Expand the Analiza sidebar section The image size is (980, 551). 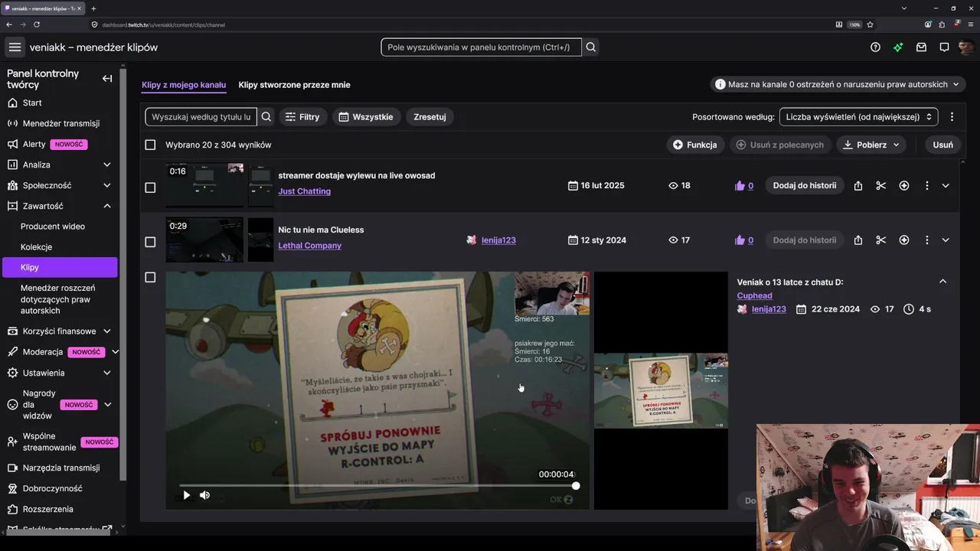pyautogui.click(x=107, y=165)
